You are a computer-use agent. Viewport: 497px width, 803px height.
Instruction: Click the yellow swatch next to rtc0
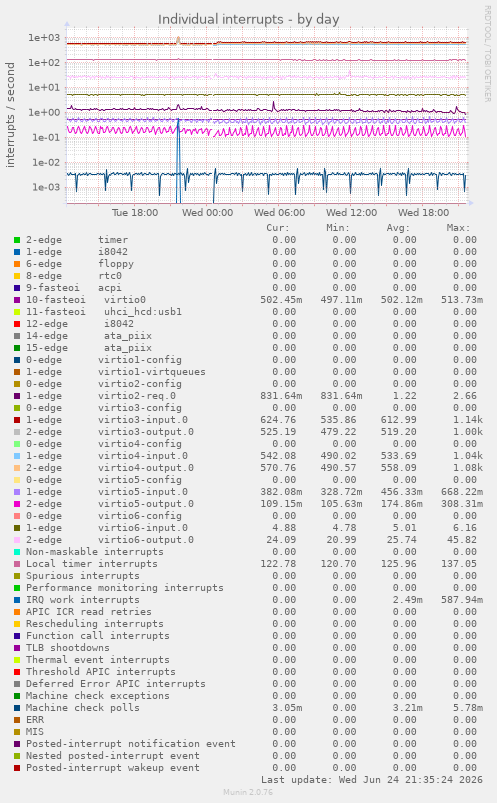pos(17,276)
